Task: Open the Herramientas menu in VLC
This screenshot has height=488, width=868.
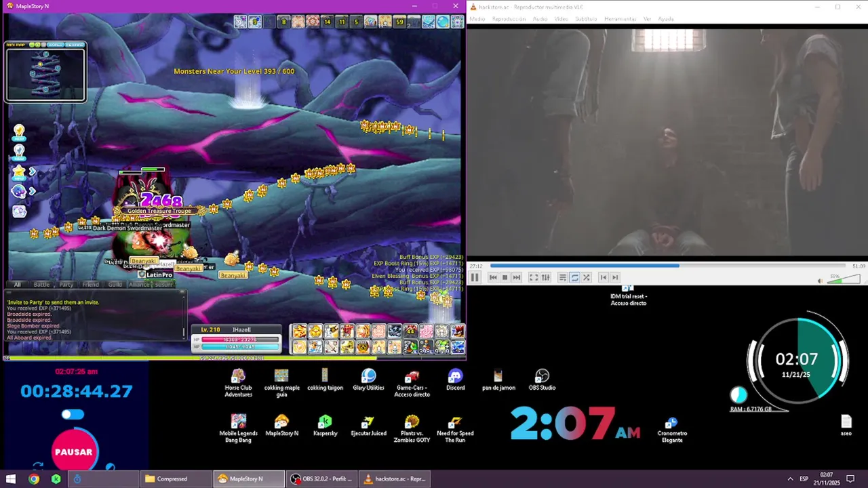Action: tap(620, 19)
